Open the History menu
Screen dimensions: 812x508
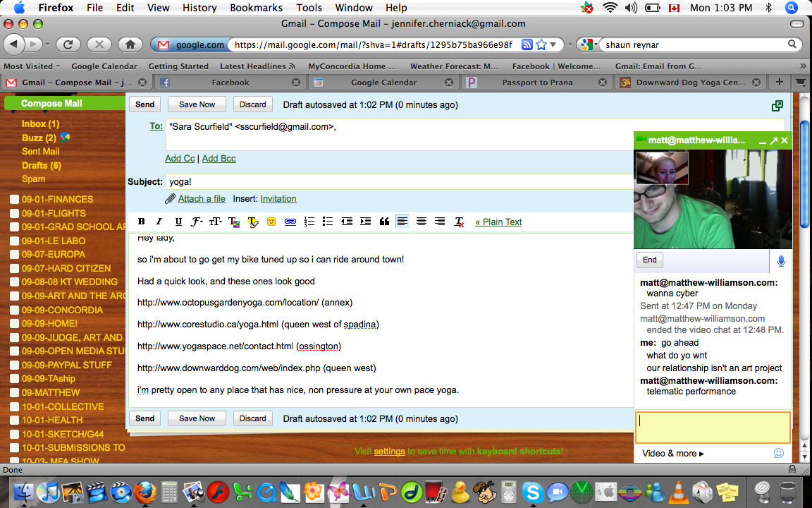pyautogui.click(x=199, y=8)
